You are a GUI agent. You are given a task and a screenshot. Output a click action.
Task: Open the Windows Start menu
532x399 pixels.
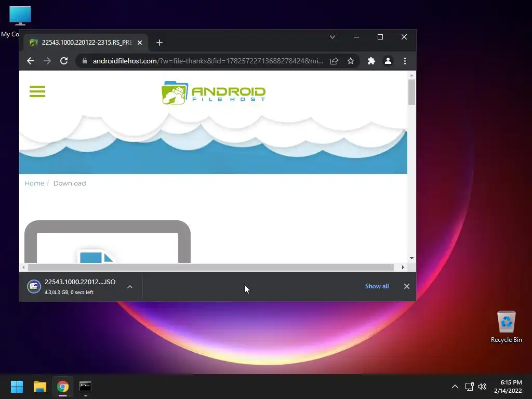click(17, 387)
